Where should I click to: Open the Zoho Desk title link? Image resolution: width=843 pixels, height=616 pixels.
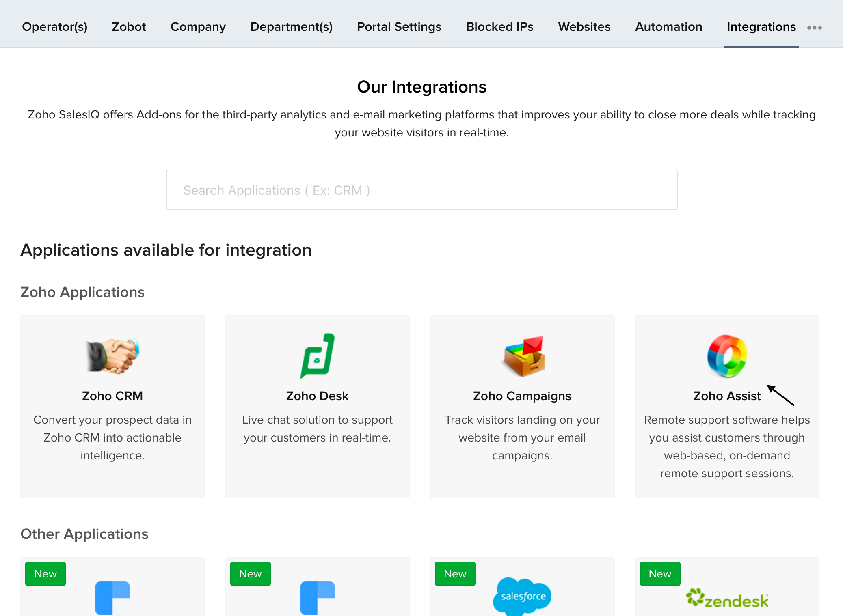coord(317,396)
